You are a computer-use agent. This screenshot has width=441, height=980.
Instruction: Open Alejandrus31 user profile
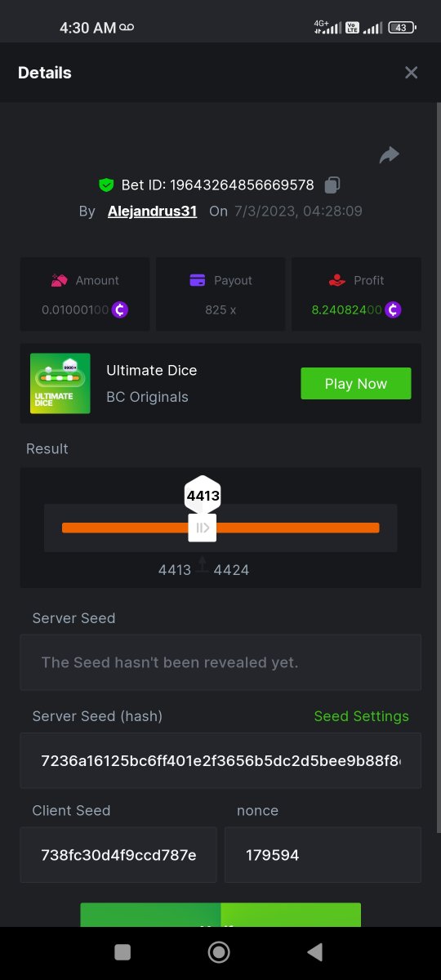pyautogui.click(x=152, y=211)
